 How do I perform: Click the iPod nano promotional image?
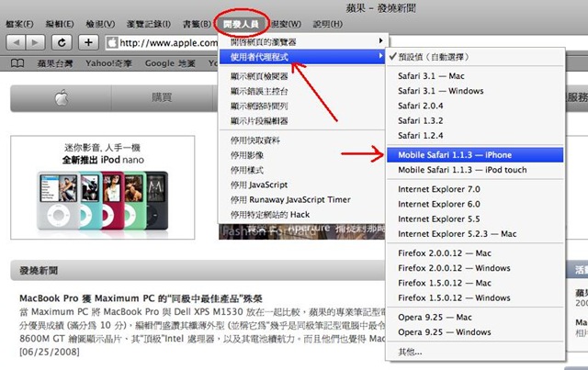[102, 200]
